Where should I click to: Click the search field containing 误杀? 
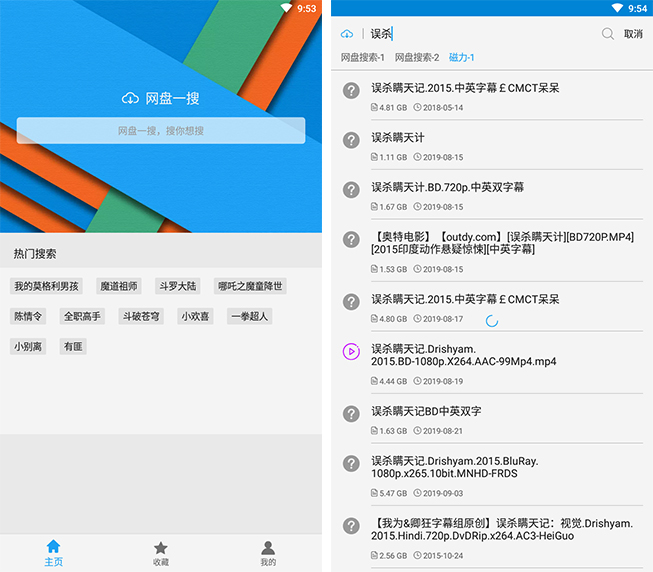tap(480, 34)
